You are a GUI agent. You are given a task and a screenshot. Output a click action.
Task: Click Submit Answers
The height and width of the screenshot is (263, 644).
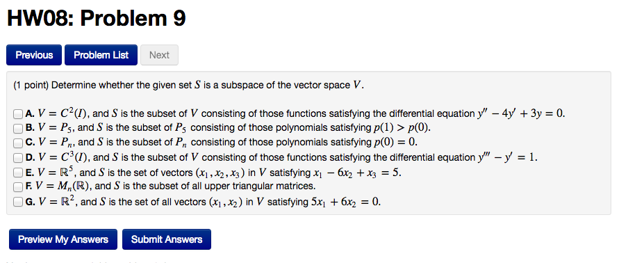tap(167, 239)
